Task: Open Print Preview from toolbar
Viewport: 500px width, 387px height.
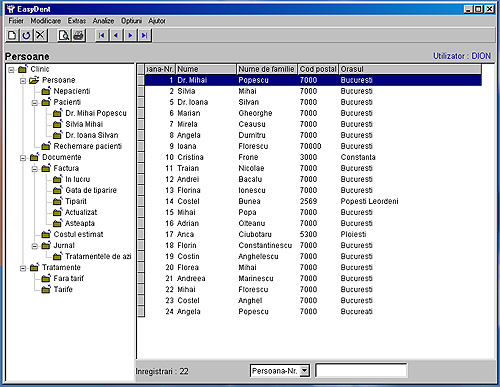Action: point(64,35)
